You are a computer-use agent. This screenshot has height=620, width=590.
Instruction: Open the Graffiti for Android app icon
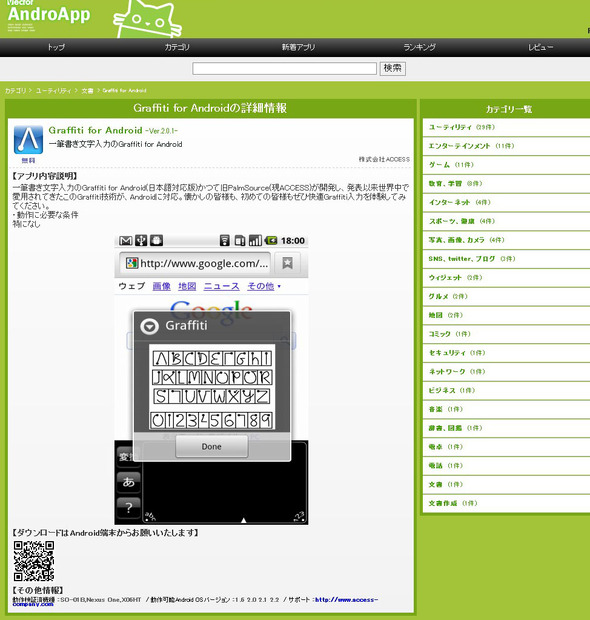click(28, 140)
